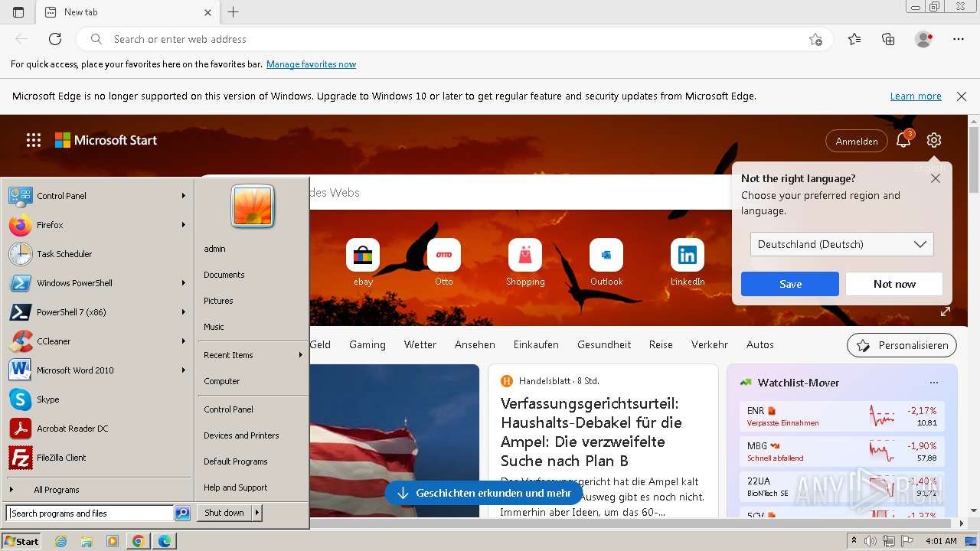Click Save in language popup
The width and height of the screenshot is (980, 551).
tap(790, 284)
